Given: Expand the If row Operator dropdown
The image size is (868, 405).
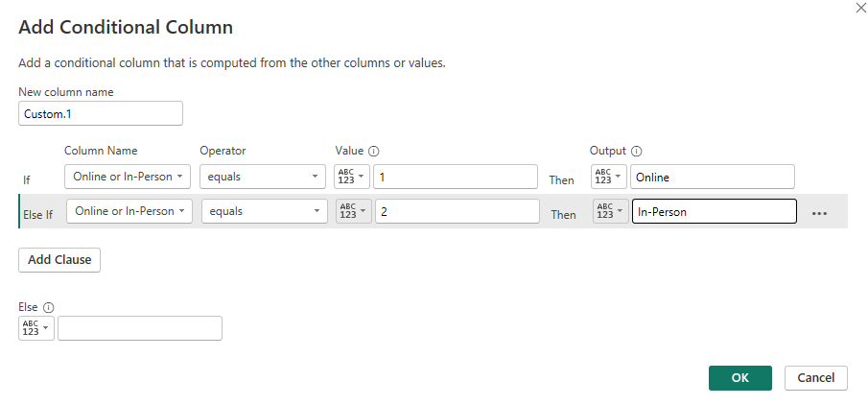Looking at the screenshot, I should pyautogui.click(x=263, y=177).
